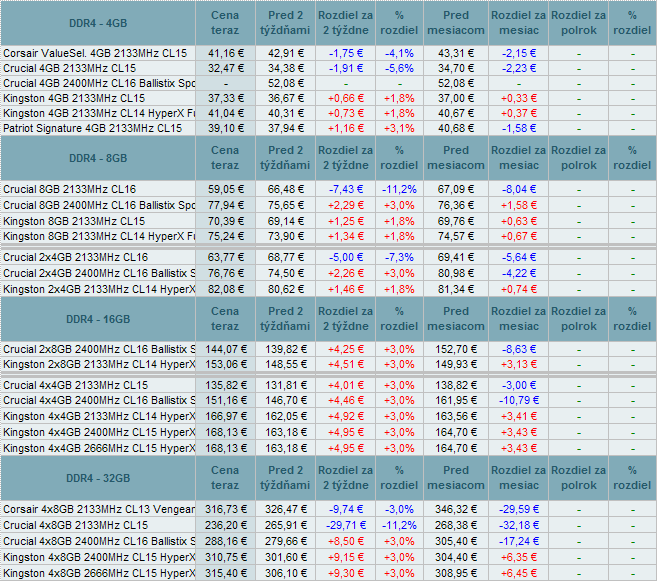Click the monthly difference "-8,63 €"

coord(519,349)
